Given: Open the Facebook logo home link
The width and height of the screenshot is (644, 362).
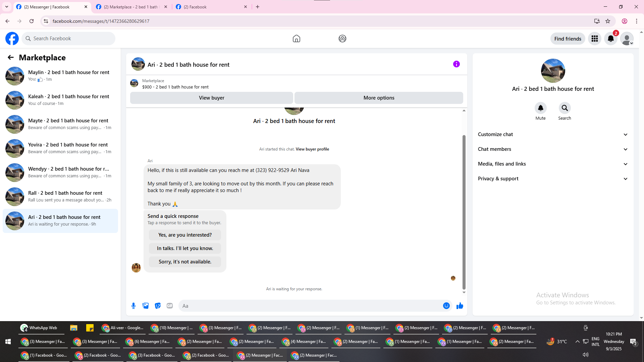Looking at the screenshot, I should point(12,39).
